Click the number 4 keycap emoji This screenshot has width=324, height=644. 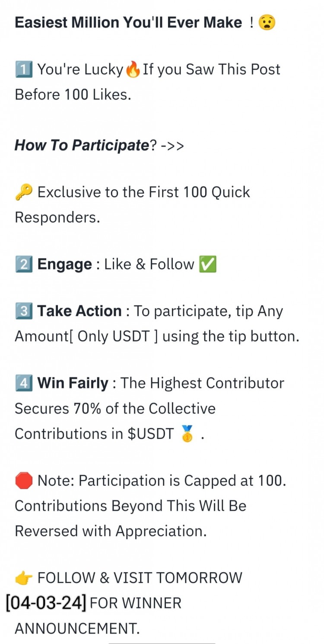coord(23,383)
